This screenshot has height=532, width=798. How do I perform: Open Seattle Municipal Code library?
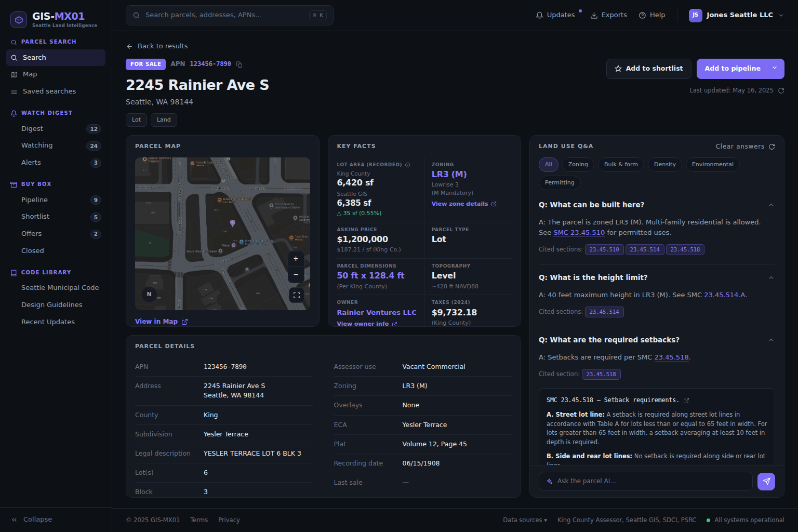click(60, 288)
